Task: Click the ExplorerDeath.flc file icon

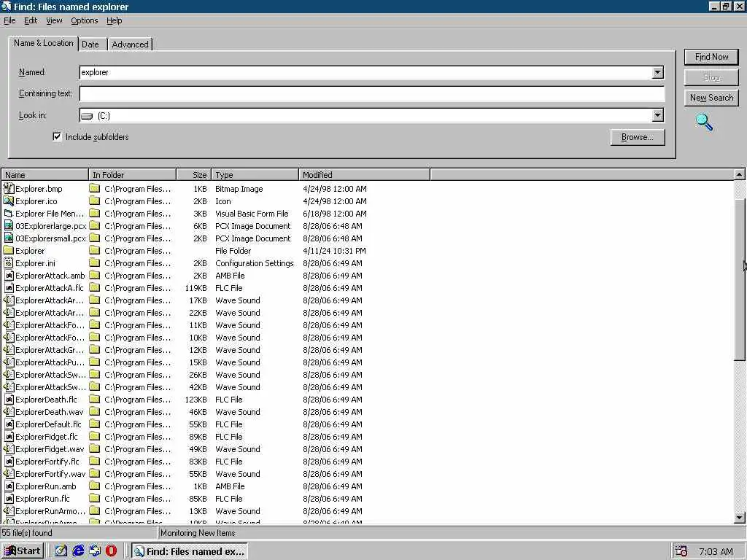Action: click(x=9, y=400)
